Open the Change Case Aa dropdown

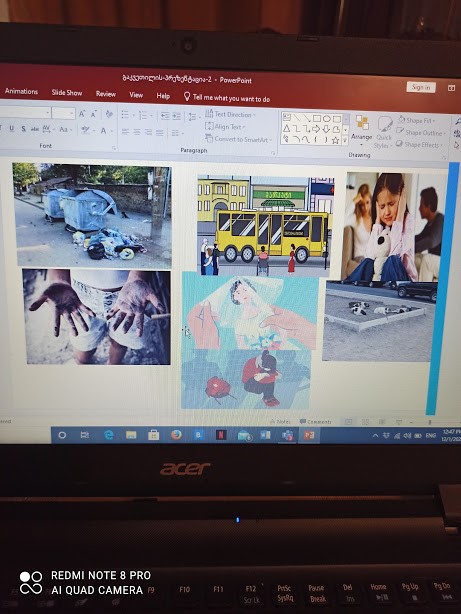pyautogui.click(x=64, y=129)
